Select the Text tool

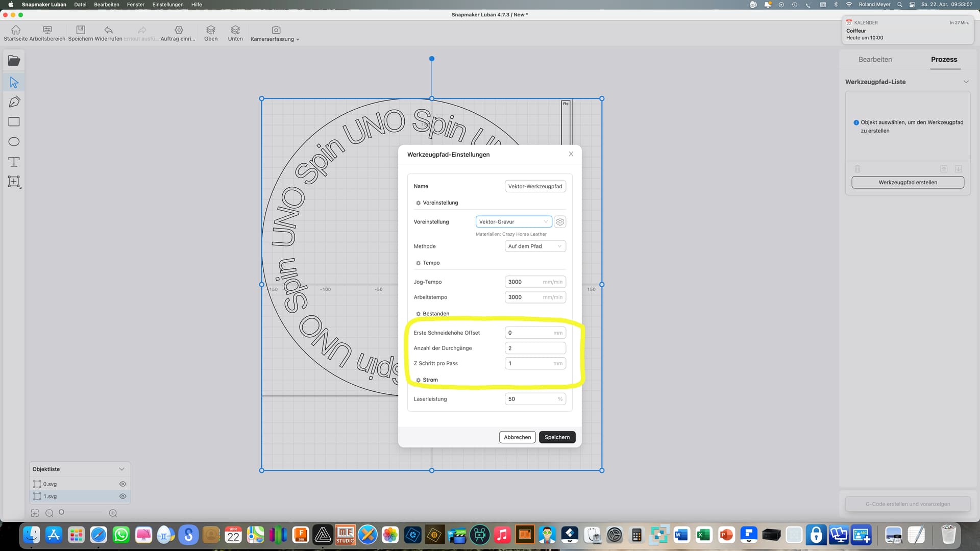[x=14, y=162]
